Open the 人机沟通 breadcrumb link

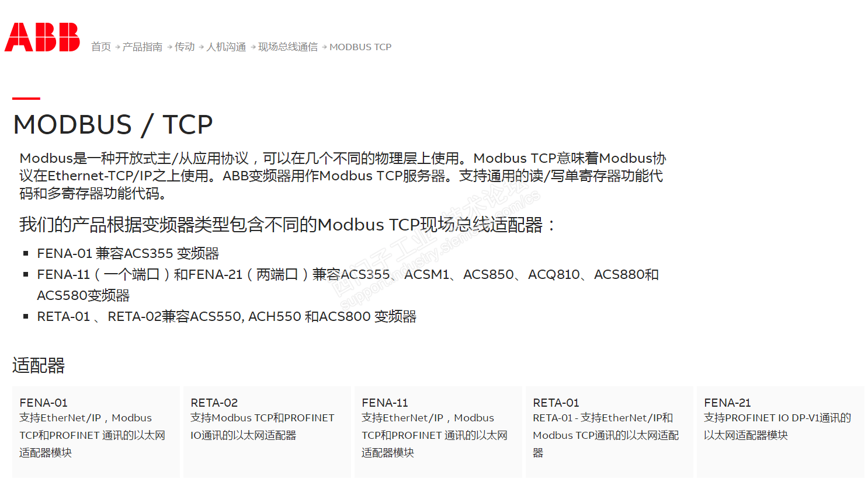(x=226, y=47)
